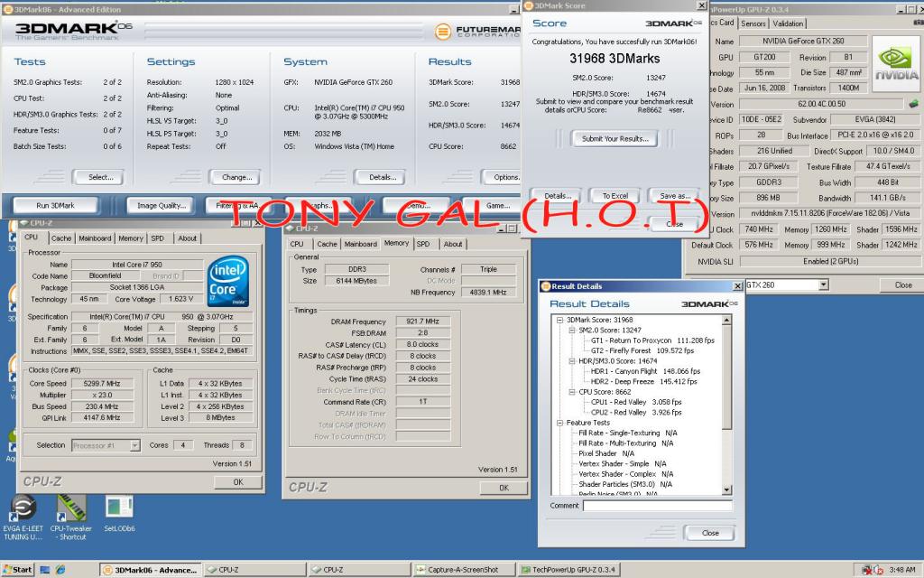Click Select... under Tests
Screen dimensions: 924x578
(101, 177)
